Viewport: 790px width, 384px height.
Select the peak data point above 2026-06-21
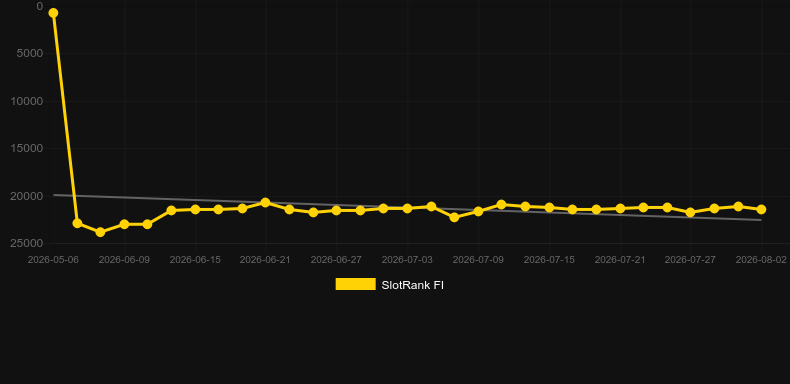pyautogui.click(x=266, y=203)
